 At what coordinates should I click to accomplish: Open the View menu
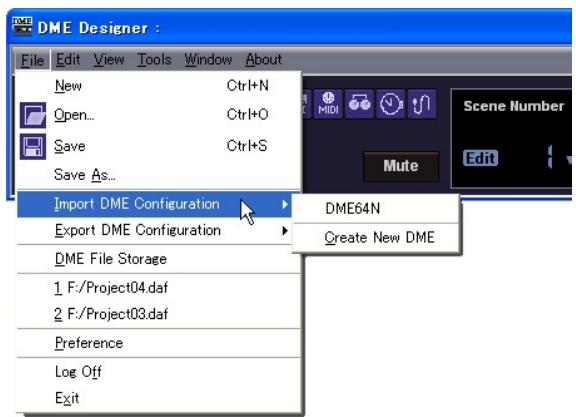click(x=109, y=60)
